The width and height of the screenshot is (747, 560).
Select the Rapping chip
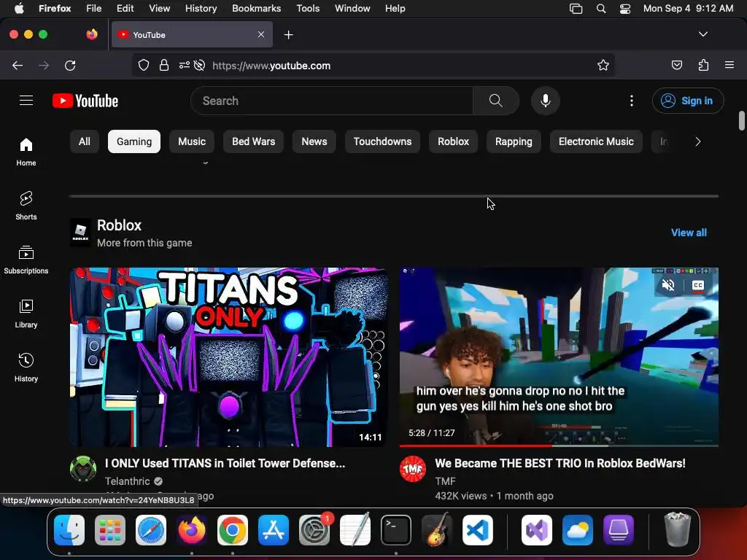pyautogui.click(x=514, y=141)
